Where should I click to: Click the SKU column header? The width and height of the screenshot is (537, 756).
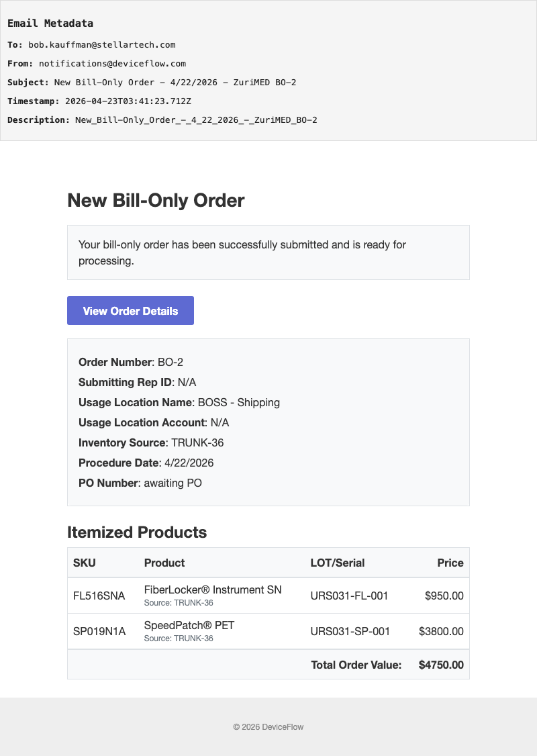(85, 563)
